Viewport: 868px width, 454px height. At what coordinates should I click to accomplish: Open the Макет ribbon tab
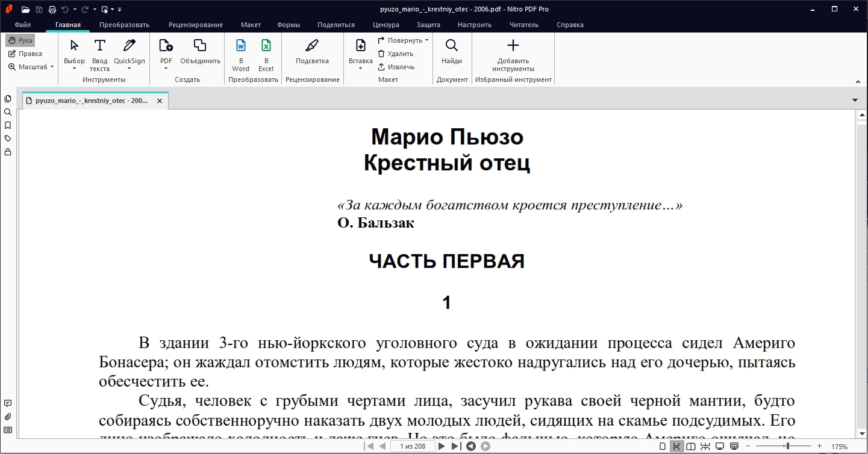click(x=251, y=25)
